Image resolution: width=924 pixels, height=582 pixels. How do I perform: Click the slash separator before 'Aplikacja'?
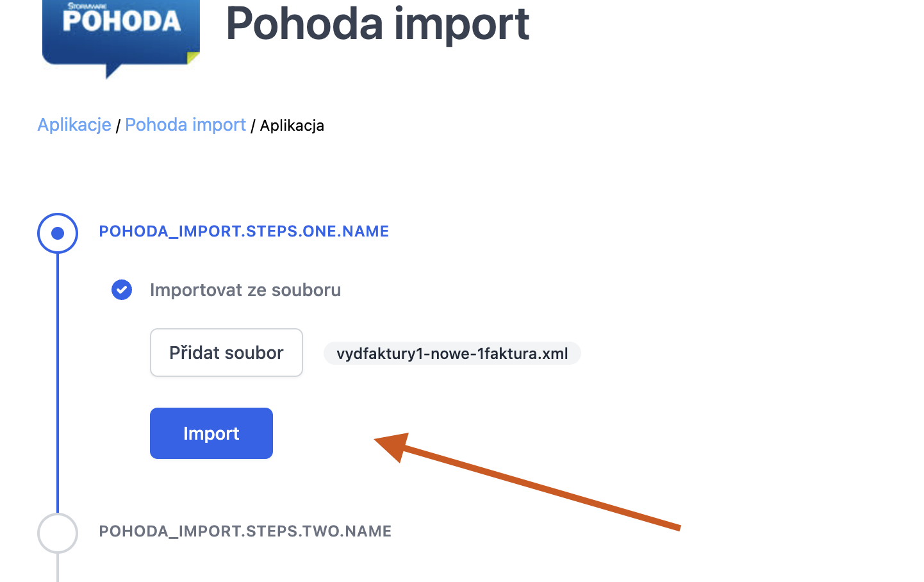[253, 126]
